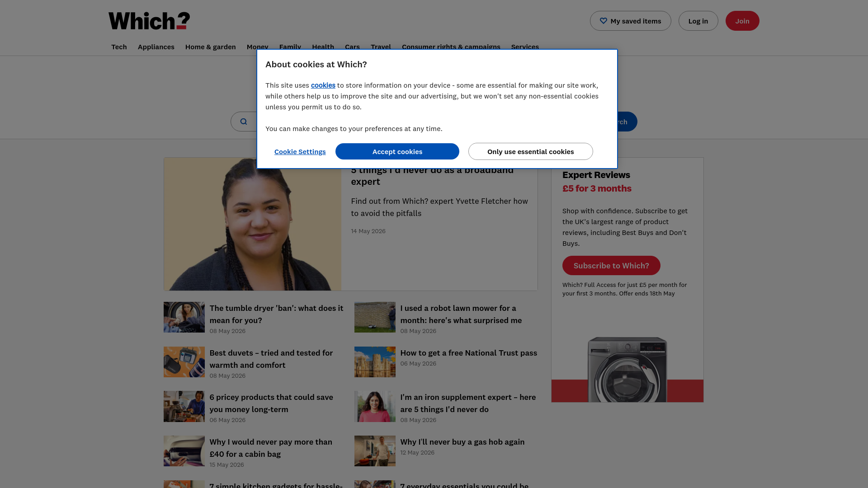Screen dimensions: 868x488
Task: Click the '£5 for 3 months' offer text
Action: pos(597,188)
